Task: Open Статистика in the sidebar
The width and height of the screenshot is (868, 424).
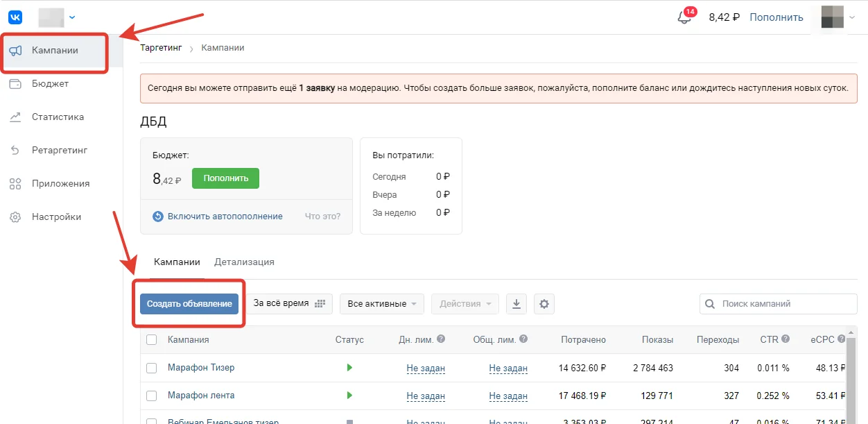Action: [58, 117]
